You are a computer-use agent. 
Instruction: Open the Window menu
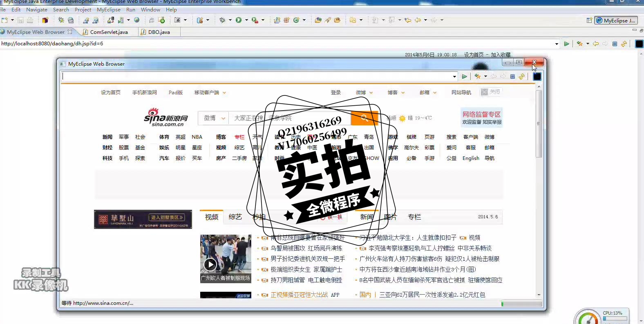[150, 10]
